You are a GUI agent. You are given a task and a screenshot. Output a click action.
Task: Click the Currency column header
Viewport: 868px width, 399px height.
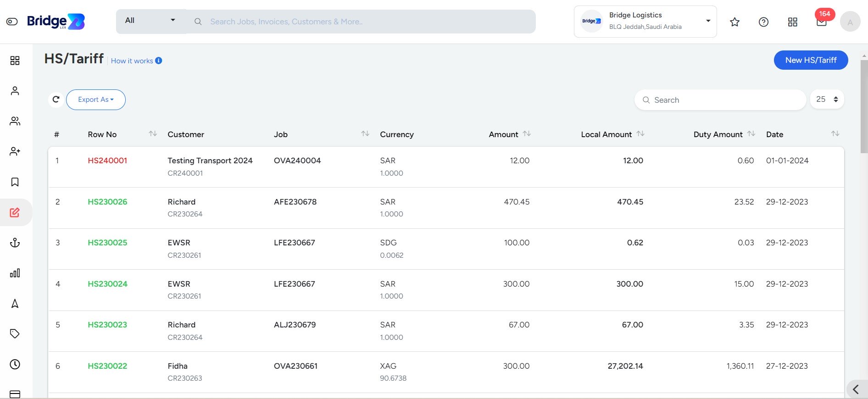pos(397,134)
